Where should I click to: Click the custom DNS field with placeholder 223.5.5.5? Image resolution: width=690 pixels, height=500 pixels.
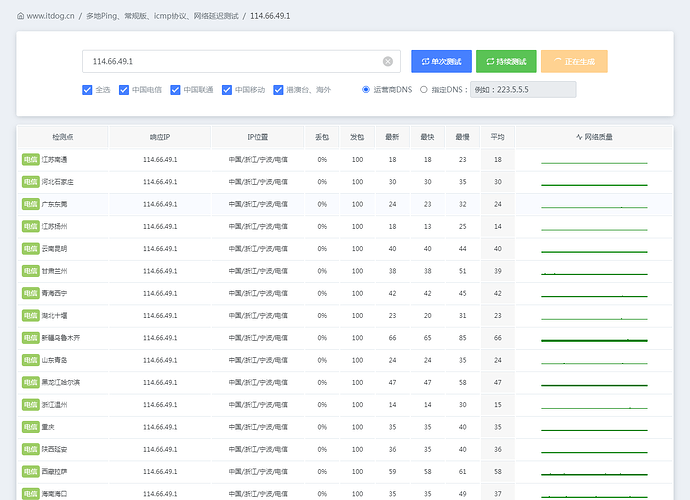point(523,90)
